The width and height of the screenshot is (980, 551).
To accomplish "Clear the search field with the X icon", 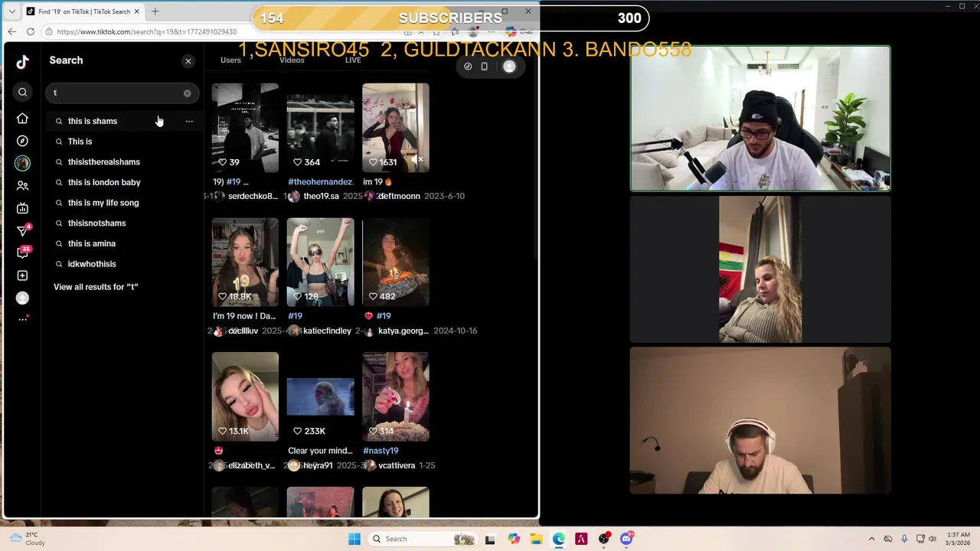I will coord(187,93).
